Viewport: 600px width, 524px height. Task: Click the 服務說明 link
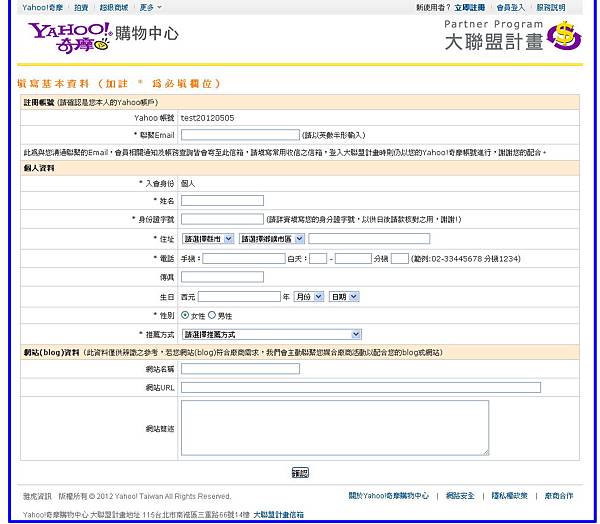click(551, 7)
